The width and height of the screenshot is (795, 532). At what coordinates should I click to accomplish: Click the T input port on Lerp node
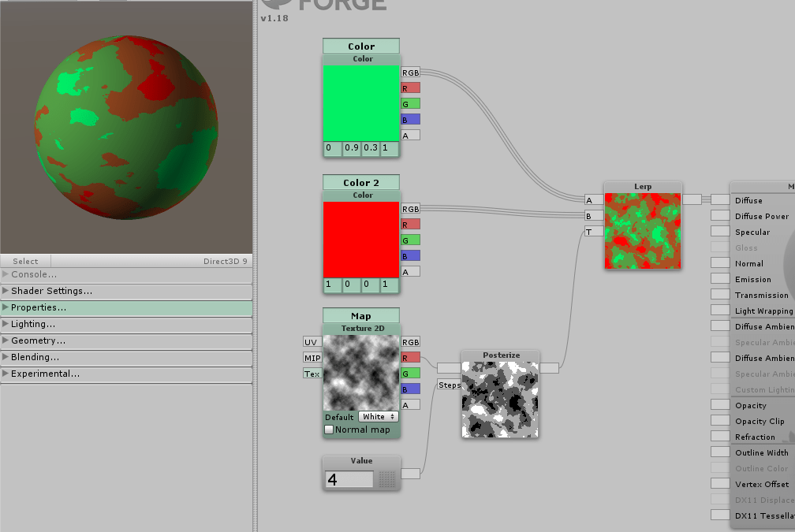tap(593, 232)
